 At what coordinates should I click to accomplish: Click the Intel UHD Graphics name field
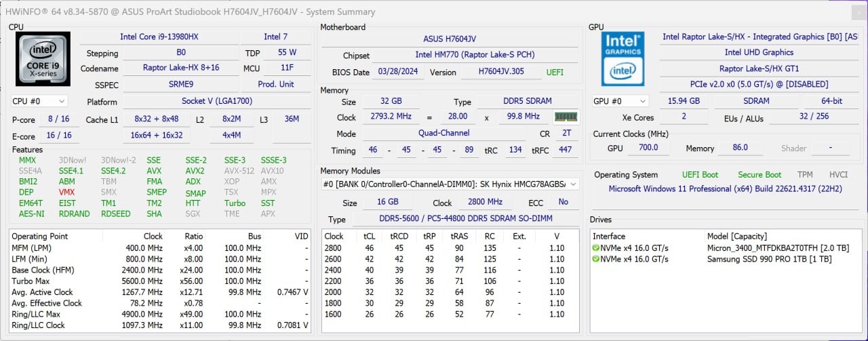tap(759, 52)
